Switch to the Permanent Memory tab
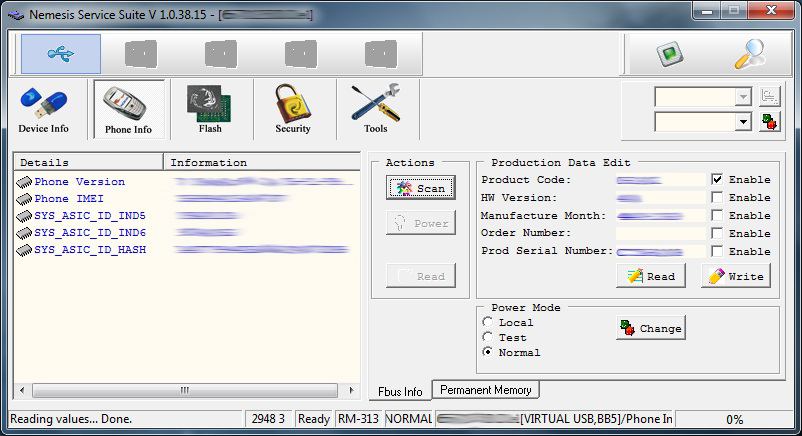The height and width of the screenshot is (436, 802). click(x=485, y=390)
